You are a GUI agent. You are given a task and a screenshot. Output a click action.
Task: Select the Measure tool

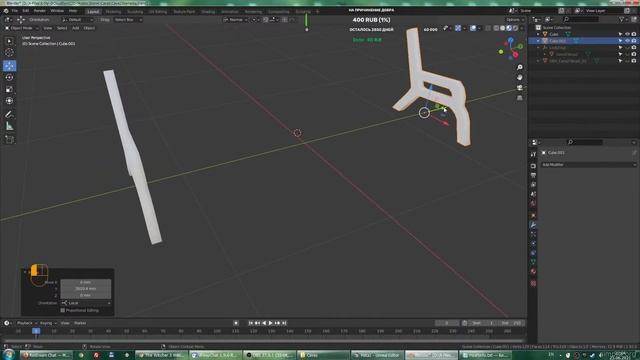point(9,126)
